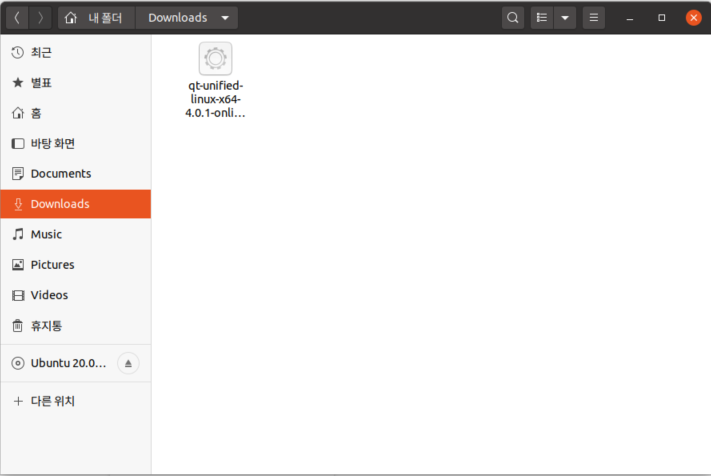Click the Ubuntu disc icon in sidebar
The image size is (711, 476).
18,363
